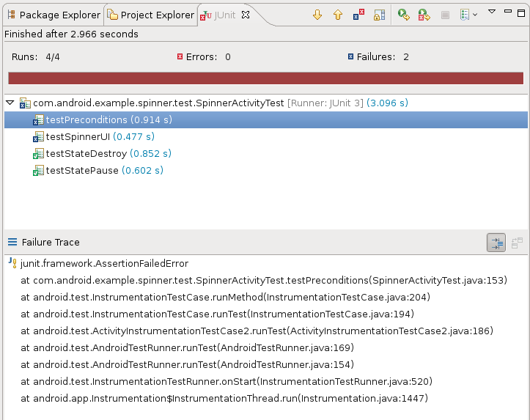
Task: Click the Errors count icon
Action: click(x=180, y=56)
